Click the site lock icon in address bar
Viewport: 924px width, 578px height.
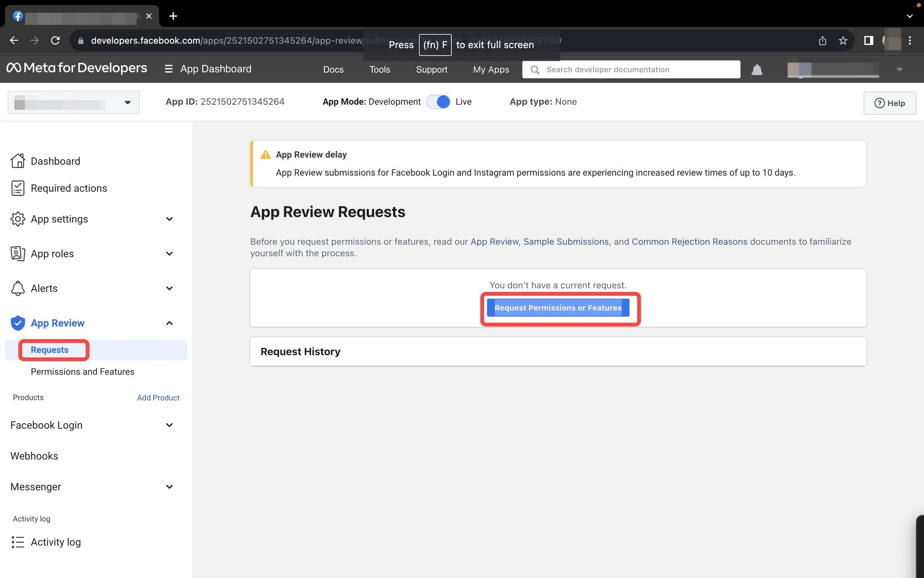[81, 41]
